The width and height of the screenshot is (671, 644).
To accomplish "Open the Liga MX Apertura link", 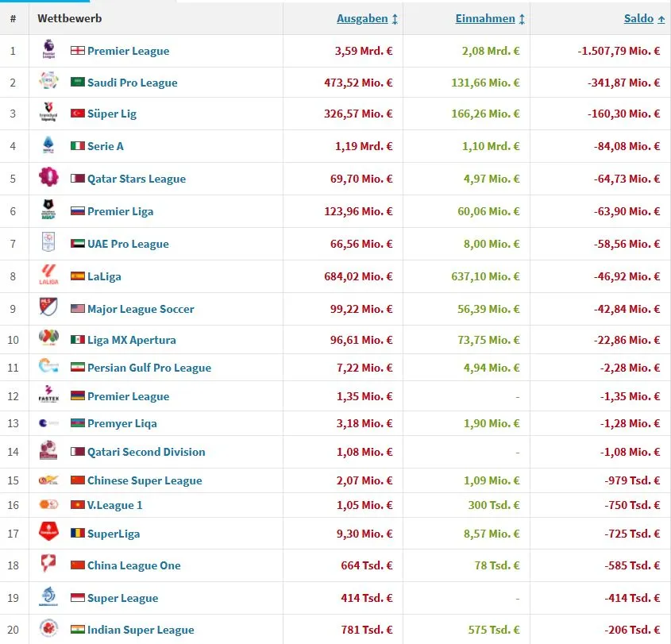I will (x=131, y=340).
